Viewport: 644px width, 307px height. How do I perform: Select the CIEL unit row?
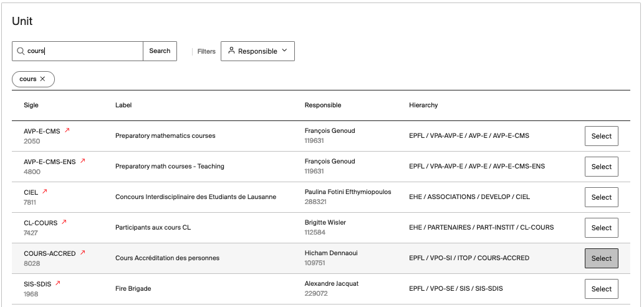tap(601, 197)
